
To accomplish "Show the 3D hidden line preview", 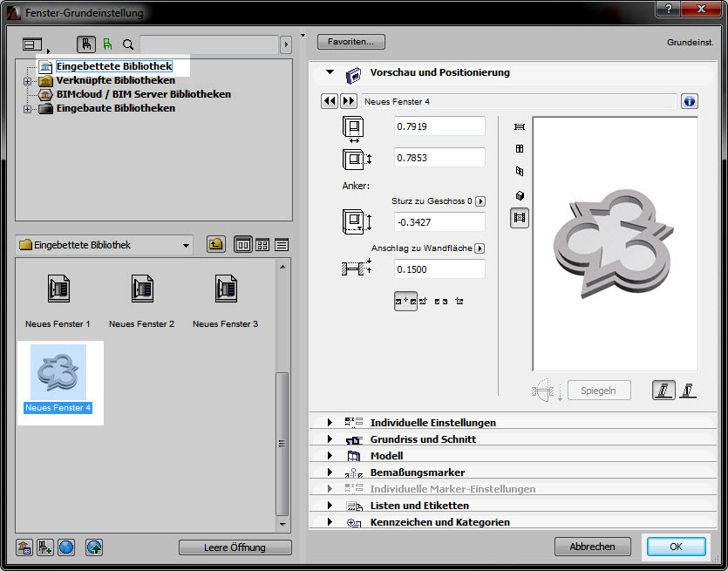I will 520,171.
